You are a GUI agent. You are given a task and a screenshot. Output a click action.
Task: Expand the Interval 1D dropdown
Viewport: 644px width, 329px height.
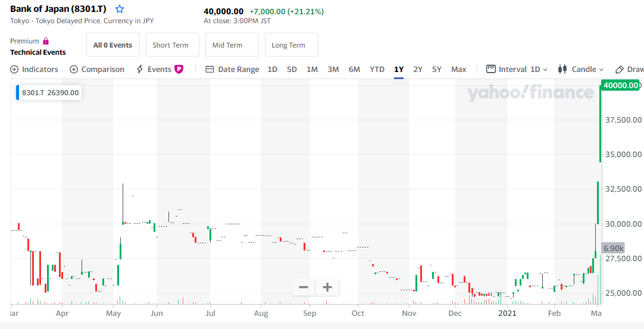[517, 70]
